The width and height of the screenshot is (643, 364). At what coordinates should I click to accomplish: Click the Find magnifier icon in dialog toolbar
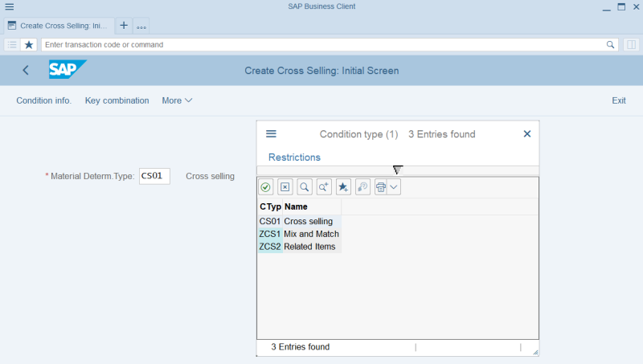point(305,187)
